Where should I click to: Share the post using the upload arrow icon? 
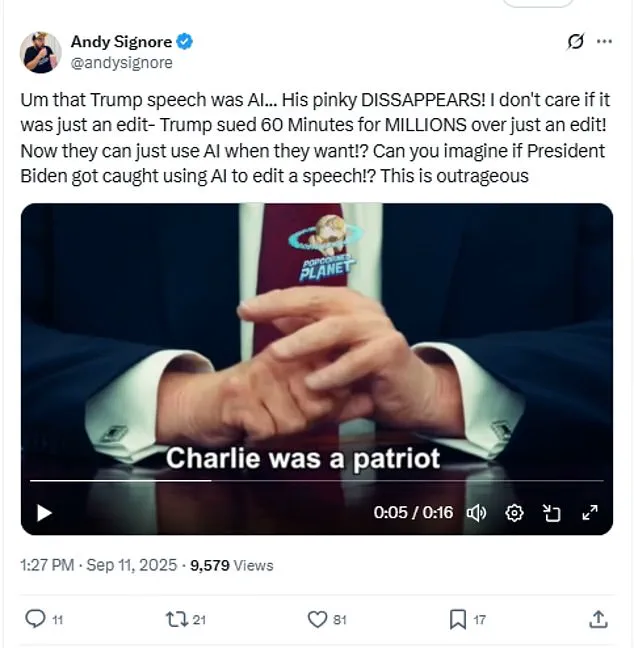point(599,620)
